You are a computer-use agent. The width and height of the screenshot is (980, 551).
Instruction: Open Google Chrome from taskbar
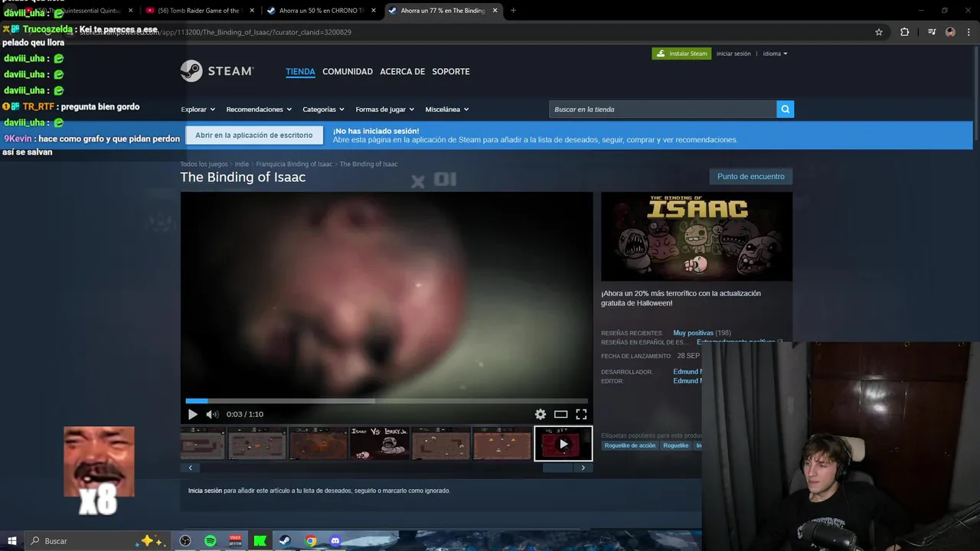310,541
